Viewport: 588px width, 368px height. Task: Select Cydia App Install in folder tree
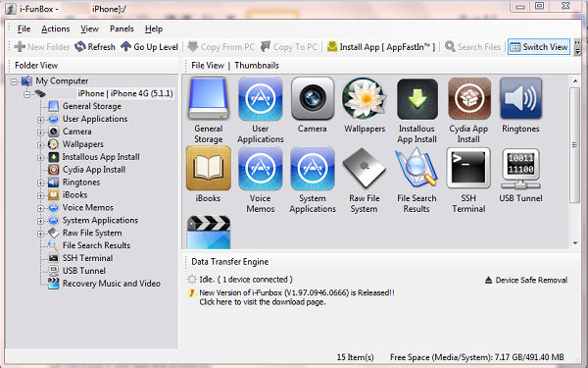coord(94,170)
